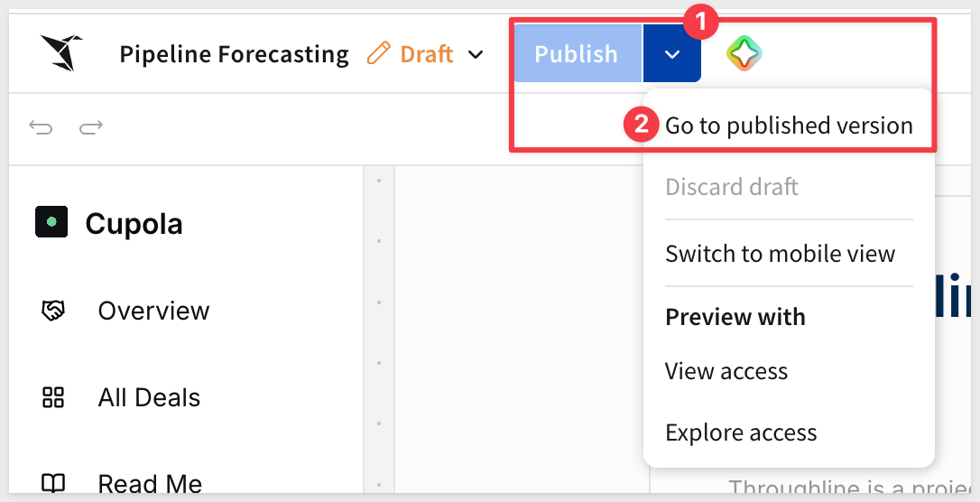
Task: Click the Pipeline Forecasting workbook title
Action: (x=235, y=54)
